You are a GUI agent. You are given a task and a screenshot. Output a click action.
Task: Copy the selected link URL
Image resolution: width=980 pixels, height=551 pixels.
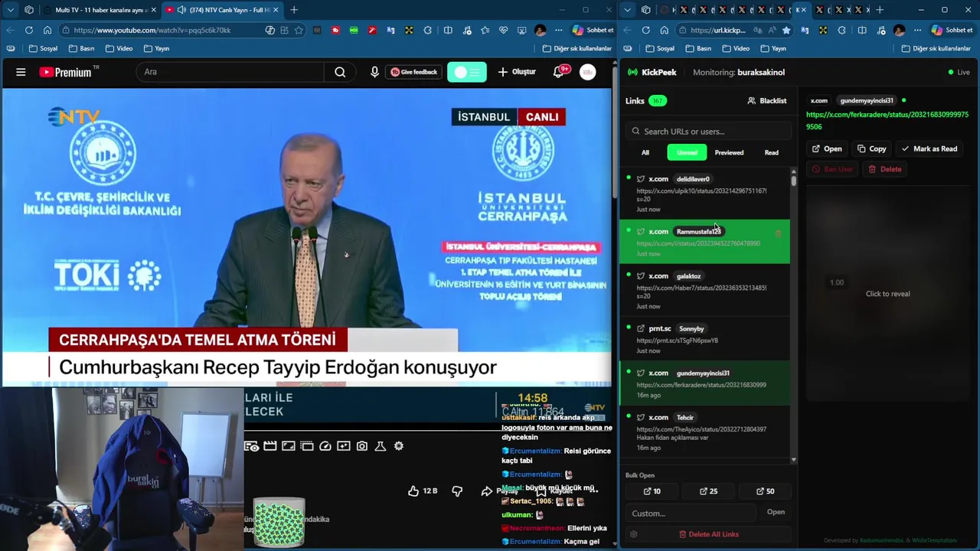pyautogui.click(x=872, y=148)
